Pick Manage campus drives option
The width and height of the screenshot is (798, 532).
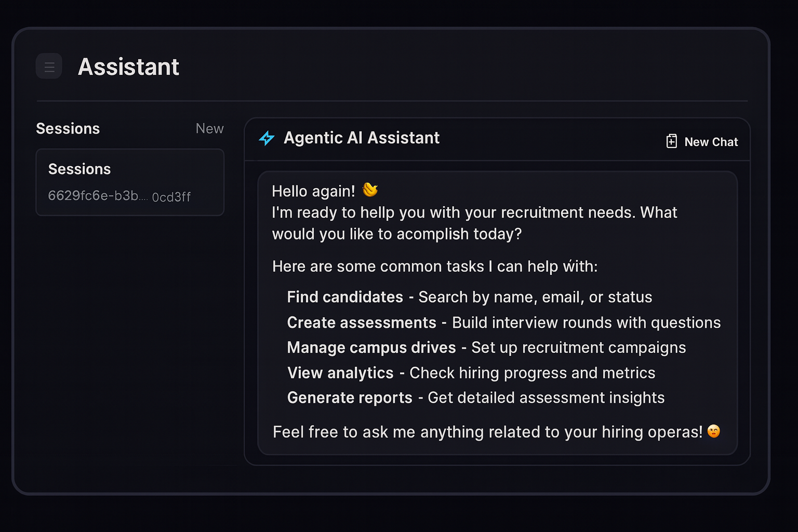click(x=371, y=348)
